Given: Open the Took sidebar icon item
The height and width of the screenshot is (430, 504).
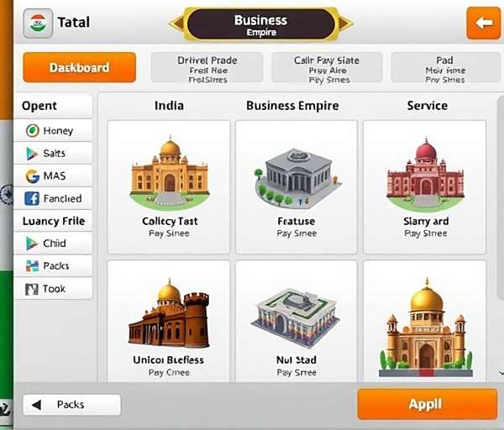Looking at the screenshot, I should (x=32, y=289).
